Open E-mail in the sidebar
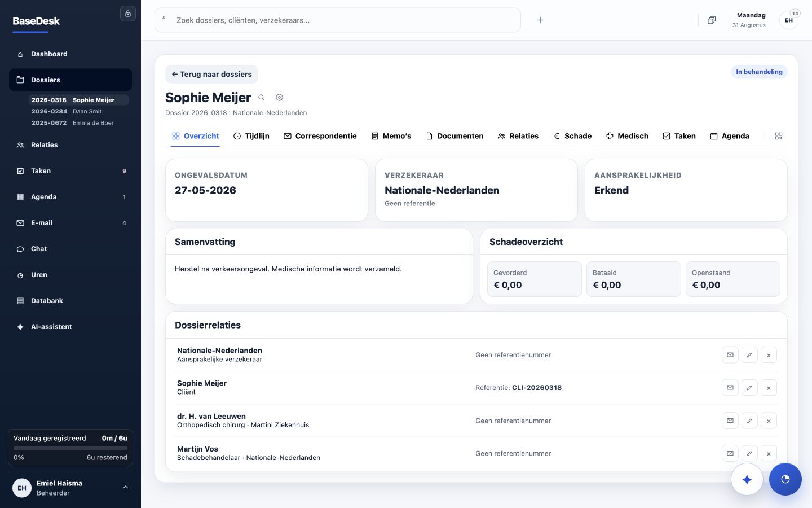This screenshot has width=812, height=508. (x=70, y=223)
